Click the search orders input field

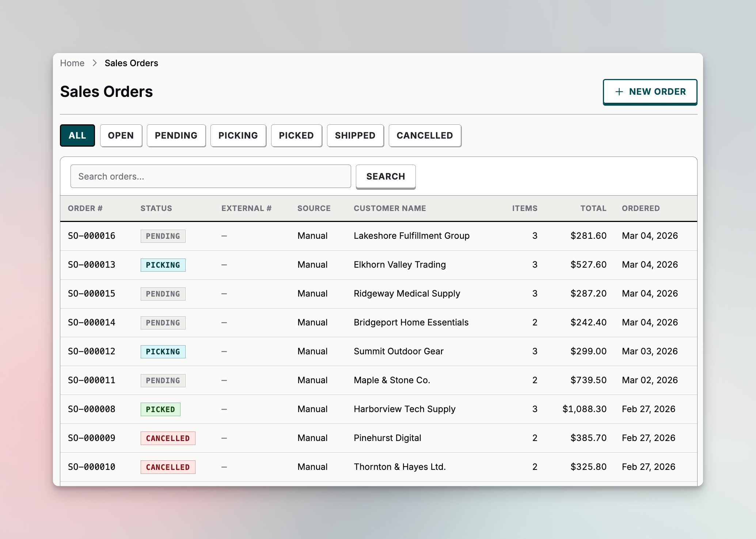coord(210,176)
